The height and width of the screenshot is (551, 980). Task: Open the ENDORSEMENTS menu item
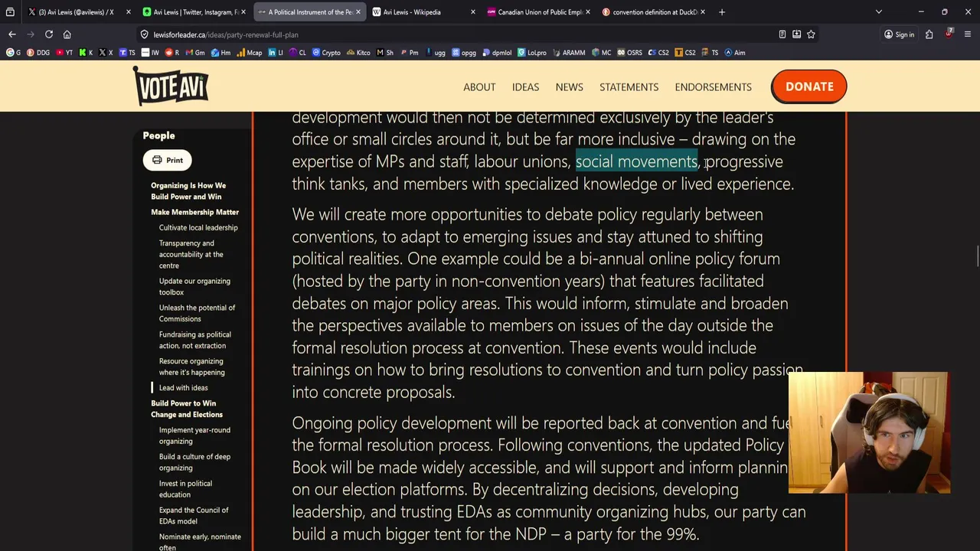pos(713,86)
